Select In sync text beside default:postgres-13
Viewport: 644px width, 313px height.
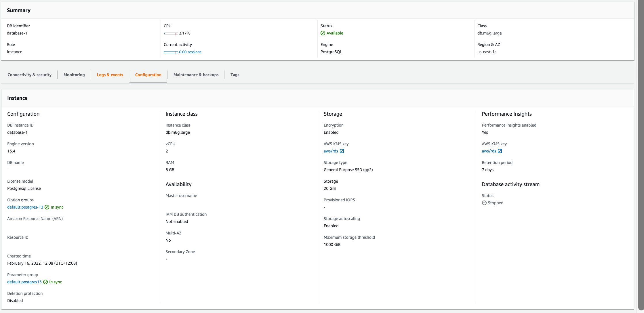click(57, 207)
